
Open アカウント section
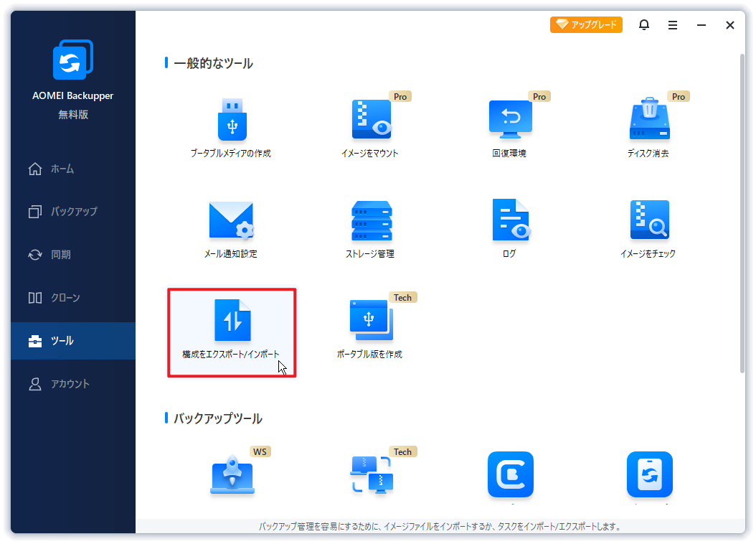pyautogui.click(x=73, y=384)
